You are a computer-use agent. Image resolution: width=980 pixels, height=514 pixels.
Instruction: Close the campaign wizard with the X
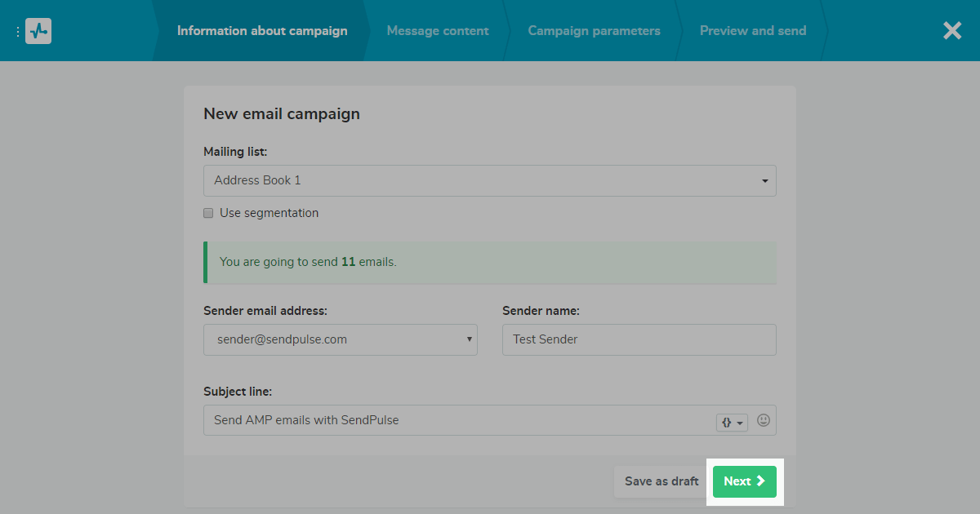(x=952, y=31)
